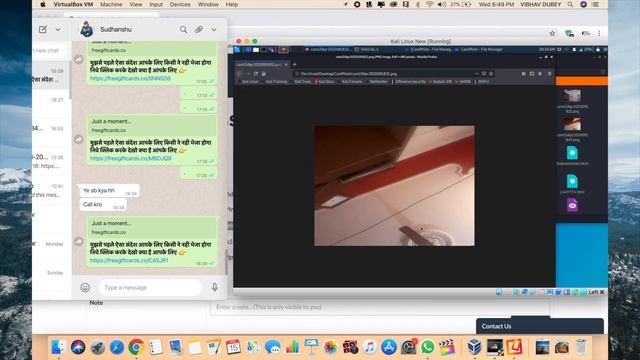Click the 'new chat' search box in WhatsApp sidebar
Screen dimensions: 640x360
[49, 51]
